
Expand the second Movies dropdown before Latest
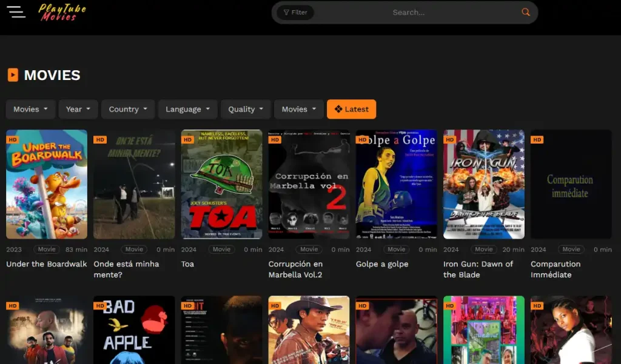tap(298, 109)
